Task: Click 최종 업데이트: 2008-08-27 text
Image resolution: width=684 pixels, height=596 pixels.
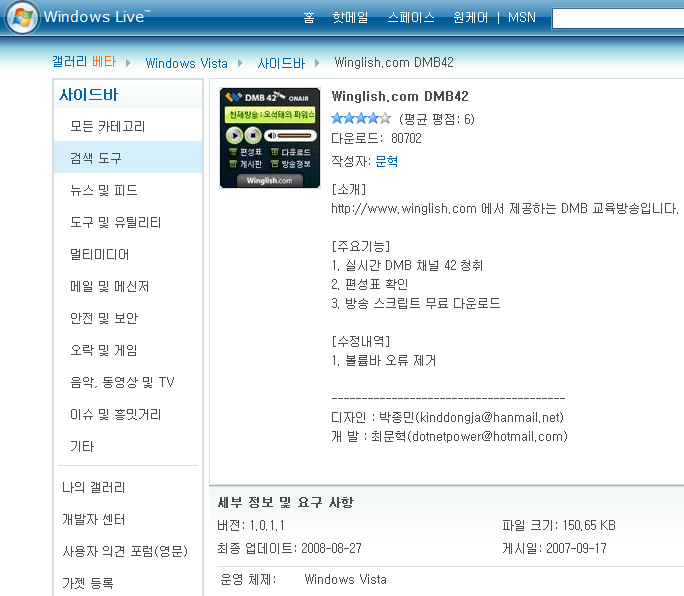Action: tap(290, 548)
